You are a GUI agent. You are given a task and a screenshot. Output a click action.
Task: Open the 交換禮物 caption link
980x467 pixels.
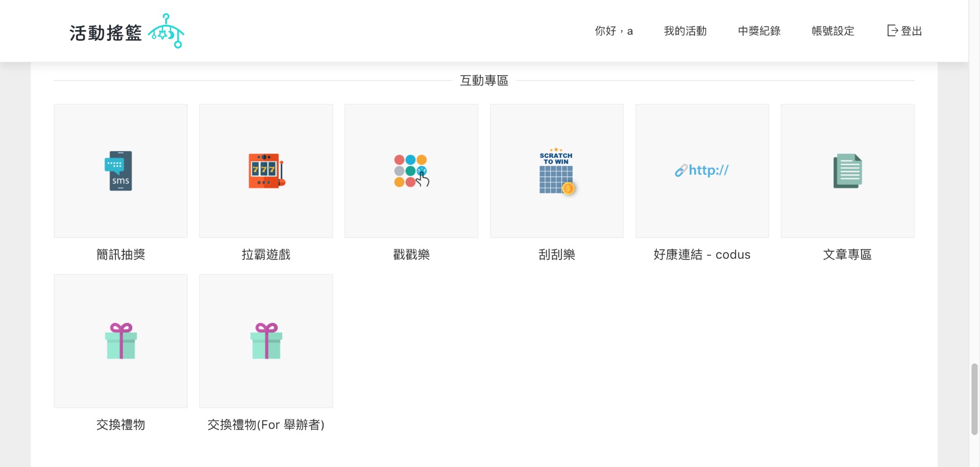[120, 425]
